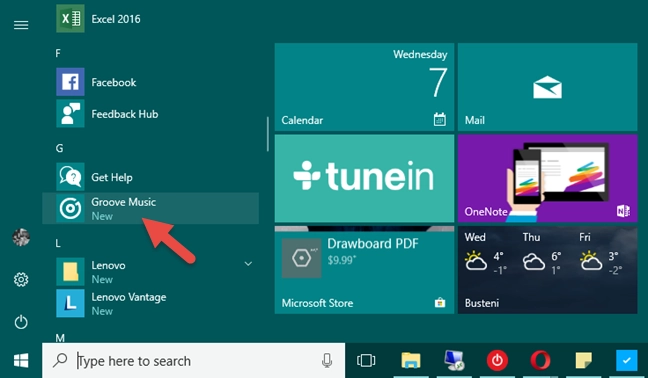The image size is (648, 378).
Task: Open Sticky Notes from the taskbar
Action: pos(584,361)
